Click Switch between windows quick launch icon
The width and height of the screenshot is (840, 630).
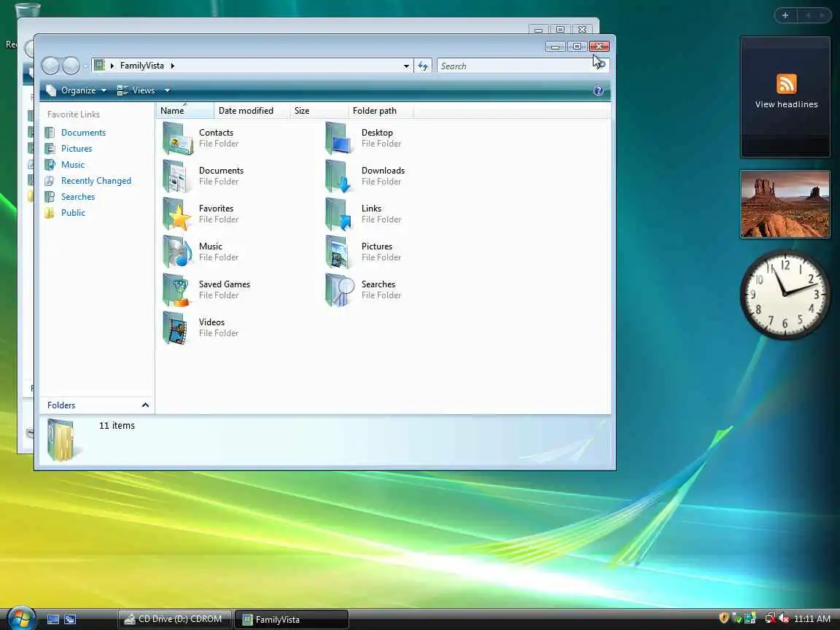point(70,619)
